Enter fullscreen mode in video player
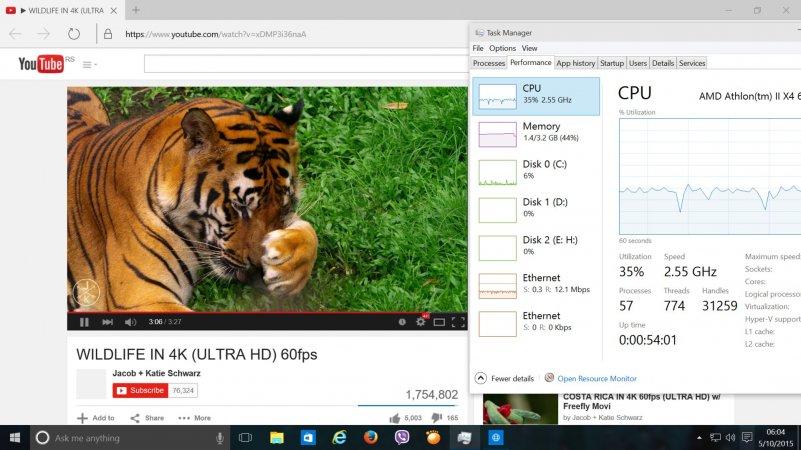 tap(458, 322)
